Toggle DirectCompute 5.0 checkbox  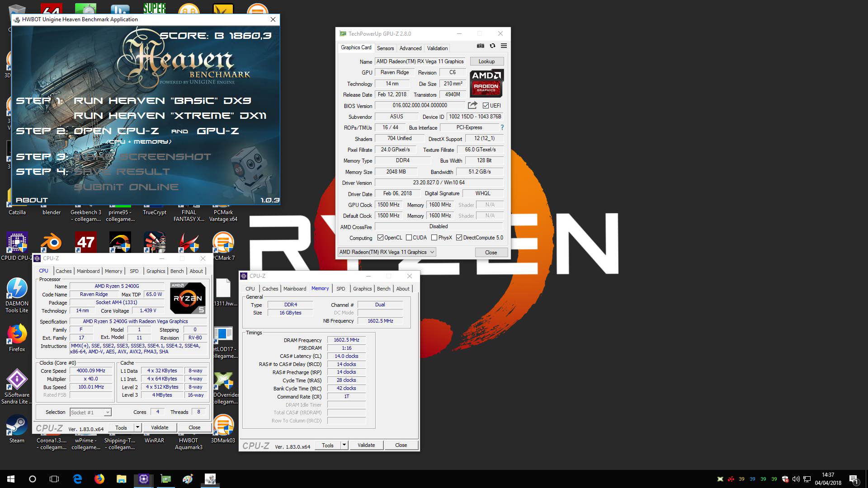click(x=459, y=238)
